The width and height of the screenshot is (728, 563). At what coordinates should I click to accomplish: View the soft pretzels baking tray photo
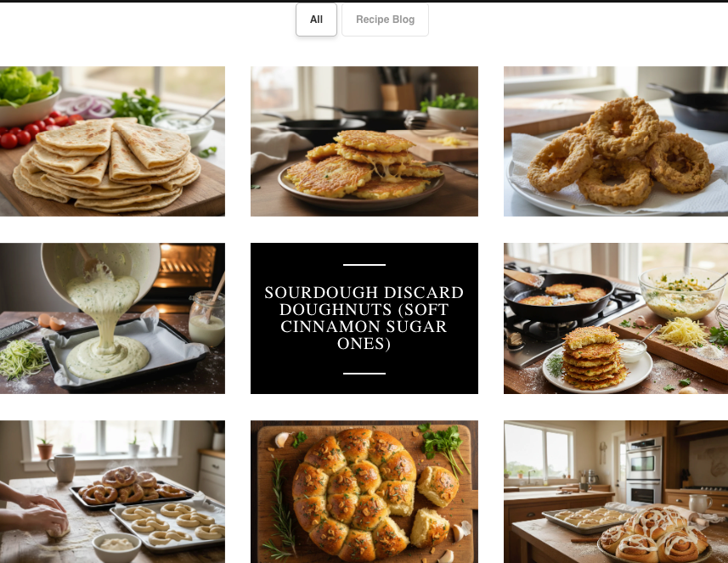pyautogui.click(x=112, y=492)
